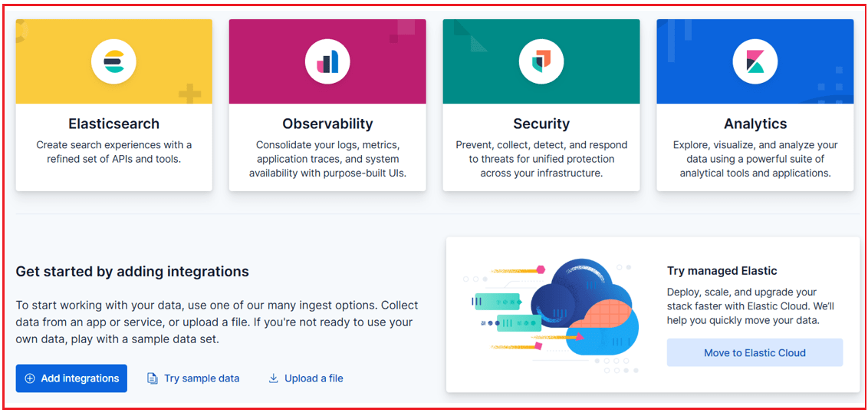
Task: Click the Security shield icon
Action: (541, 61)
